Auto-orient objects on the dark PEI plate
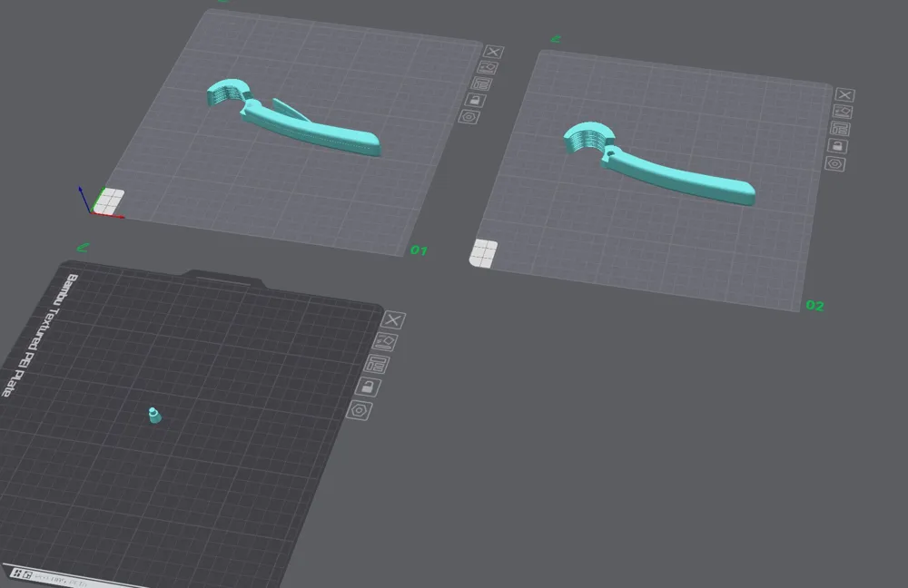 [x=385, y=341]
